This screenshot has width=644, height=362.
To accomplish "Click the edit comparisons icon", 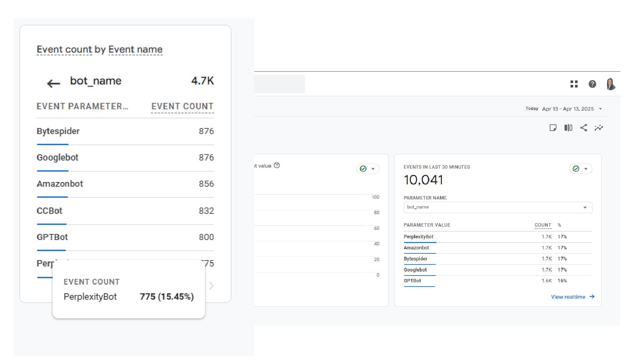I will [568, 128].
